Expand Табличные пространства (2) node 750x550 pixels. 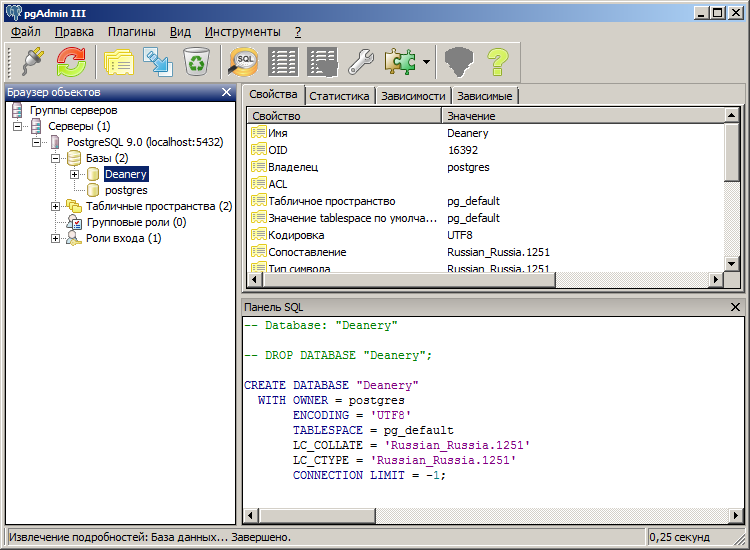pos(55,207)
